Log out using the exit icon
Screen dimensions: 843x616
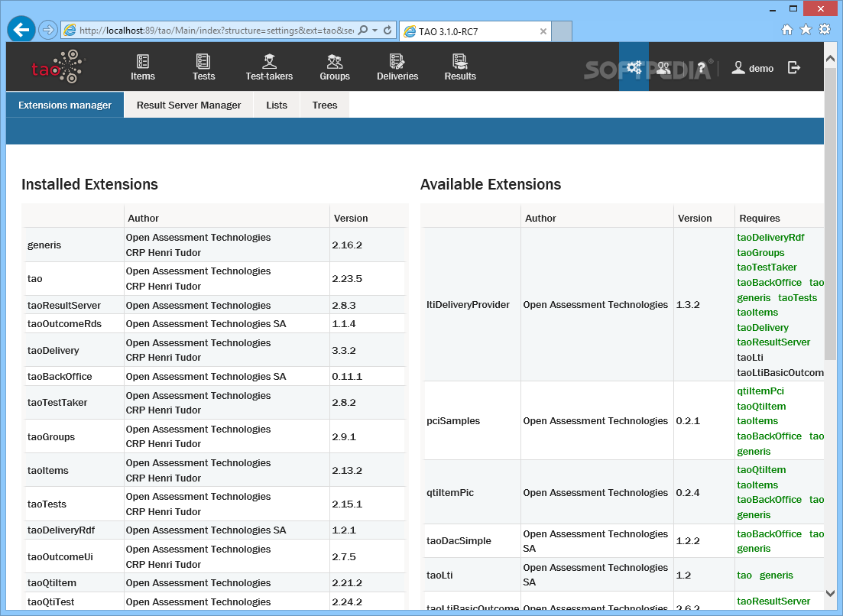(793, 67)
